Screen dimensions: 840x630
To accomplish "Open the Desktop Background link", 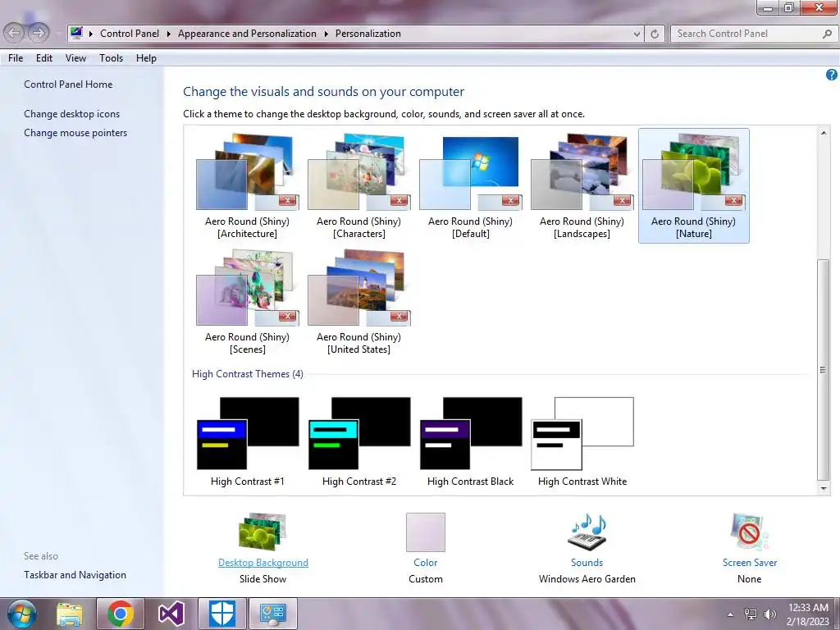I will pyautogui.click(x=263, y=563).
